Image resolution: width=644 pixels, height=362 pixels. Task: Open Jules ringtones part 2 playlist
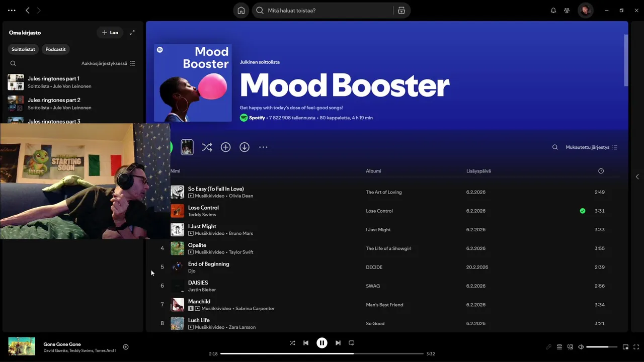(x=71, y=104)
